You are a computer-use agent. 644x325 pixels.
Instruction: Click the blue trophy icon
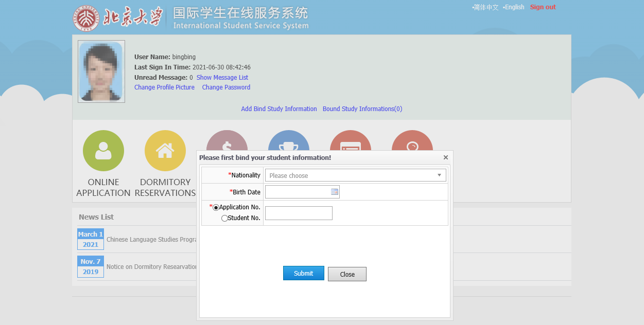coord(289,140)
